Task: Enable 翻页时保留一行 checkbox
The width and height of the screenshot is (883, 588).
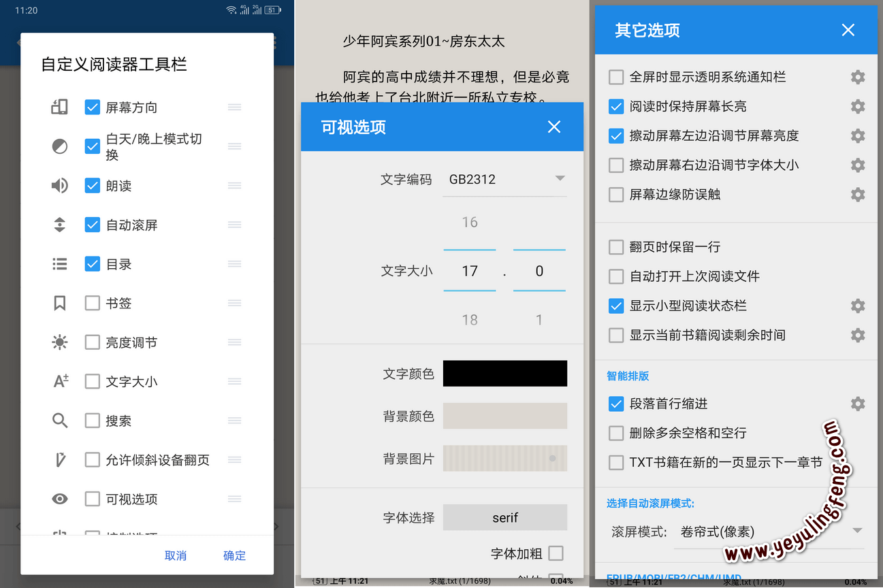Action: 616,247
